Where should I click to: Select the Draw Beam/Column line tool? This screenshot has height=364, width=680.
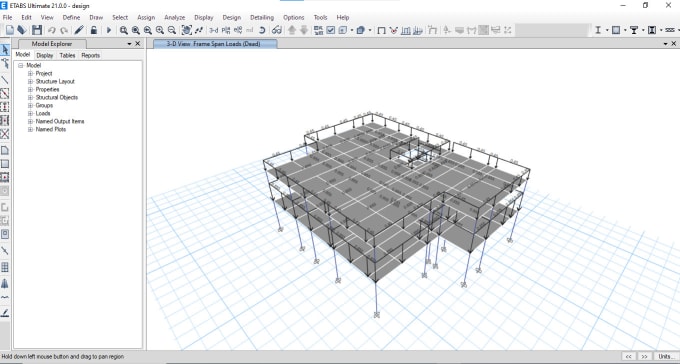tap(5, 80)
